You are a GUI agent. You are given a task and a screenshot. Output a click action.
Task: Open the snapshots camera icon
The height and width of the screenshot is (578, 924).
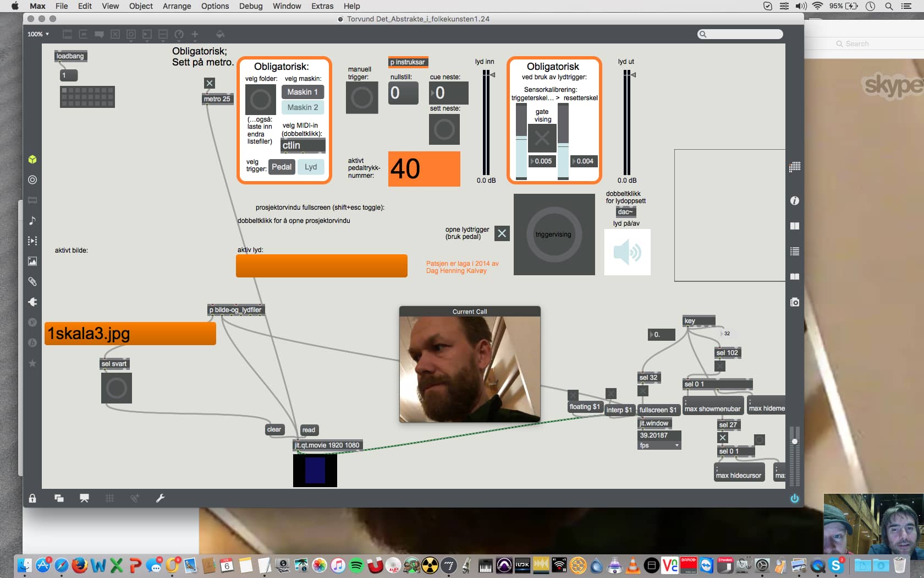(794, 302)
